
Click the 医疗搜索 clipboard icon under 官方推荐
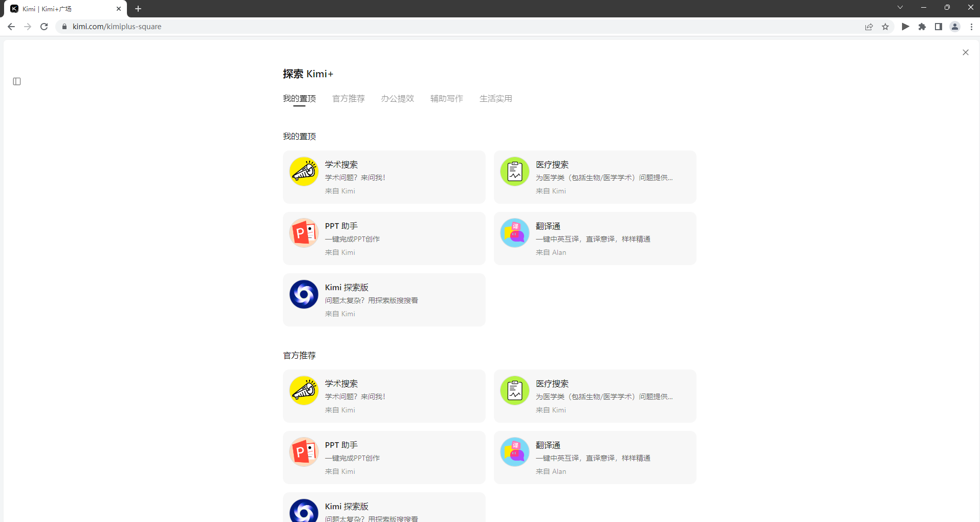coord(515,390)
